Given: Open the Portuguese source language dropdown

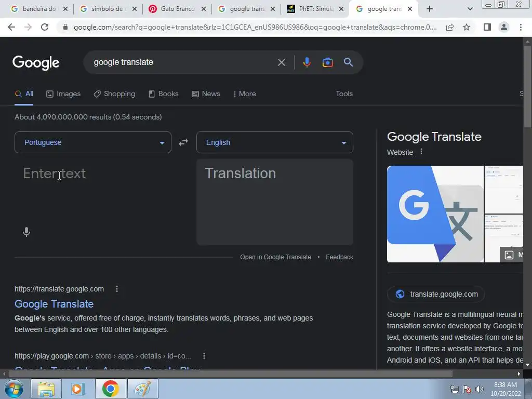Looking at the screenshot, I should [x=93, y=142].
